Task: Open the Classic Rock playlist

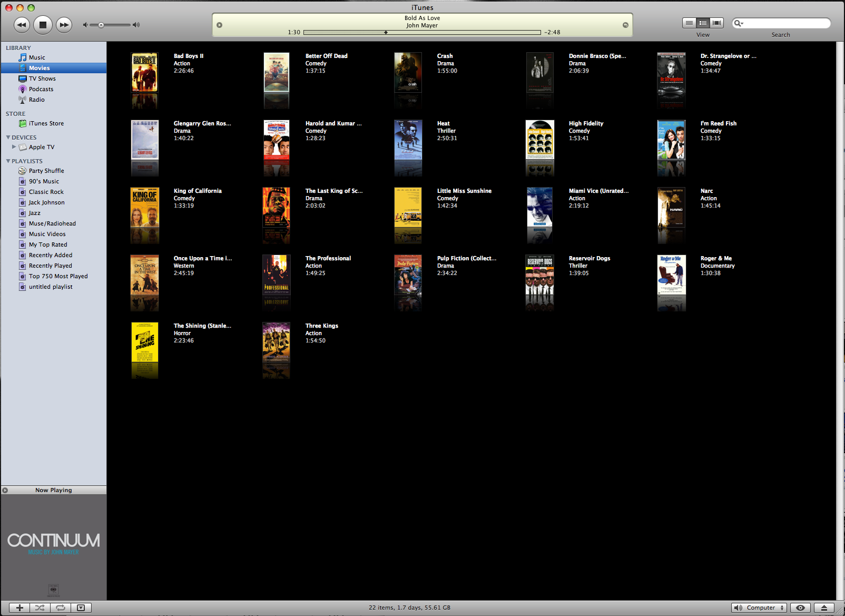Action: (46, 192)
